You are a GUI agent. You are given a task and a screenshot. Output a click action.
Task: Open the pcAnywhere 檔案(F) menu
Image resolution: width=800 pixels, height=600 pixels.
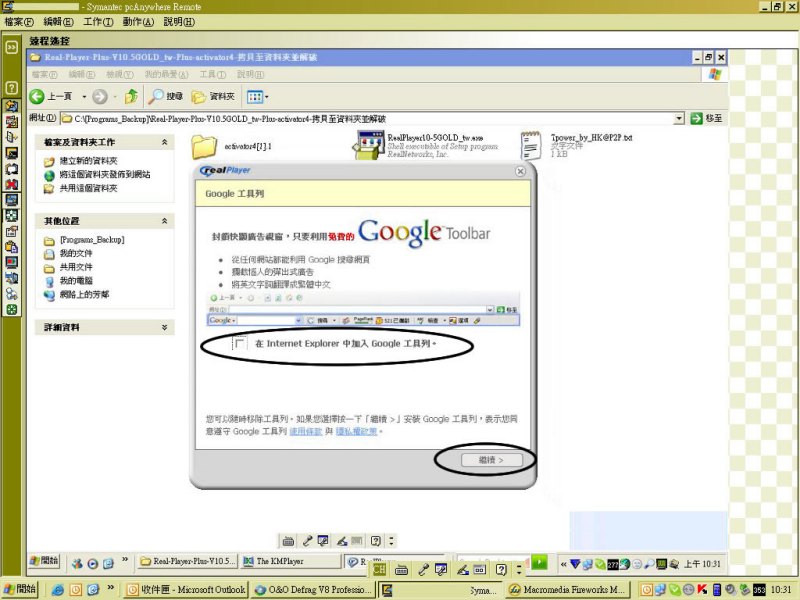click(x=19, y=22)
